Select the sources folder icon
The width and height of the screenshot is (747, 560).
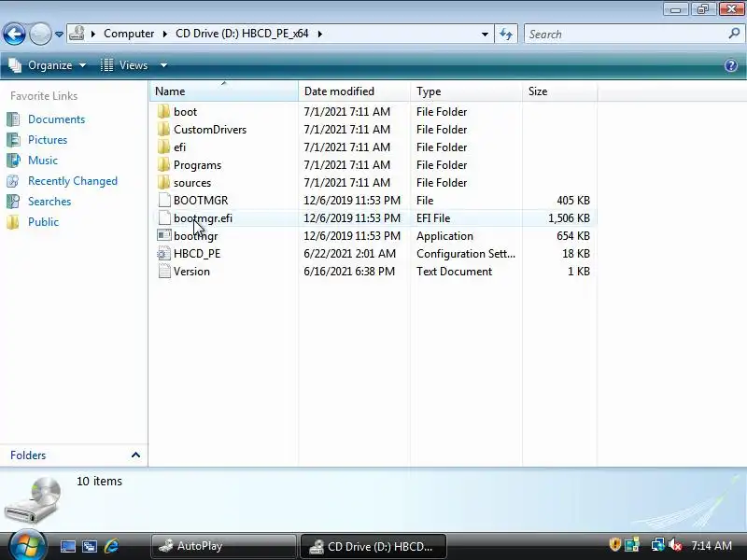tap(164, 182)
